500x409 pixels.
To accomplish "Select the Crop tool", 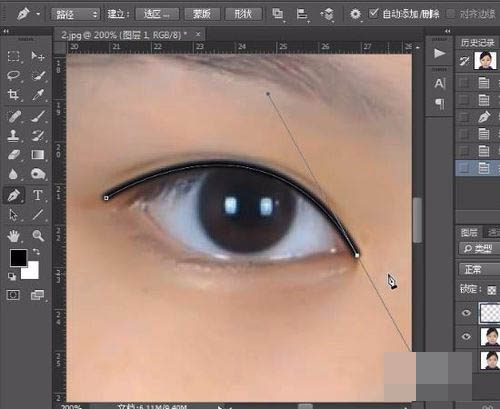I will [13, 95].
